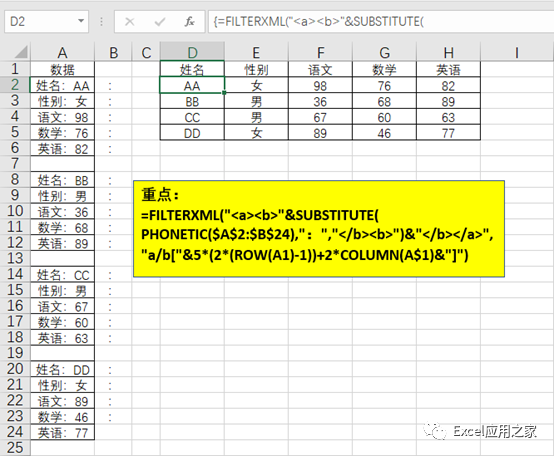Click cell containing 语文: 98
Viewport: 554px width, 456px height.
(63, 117)
